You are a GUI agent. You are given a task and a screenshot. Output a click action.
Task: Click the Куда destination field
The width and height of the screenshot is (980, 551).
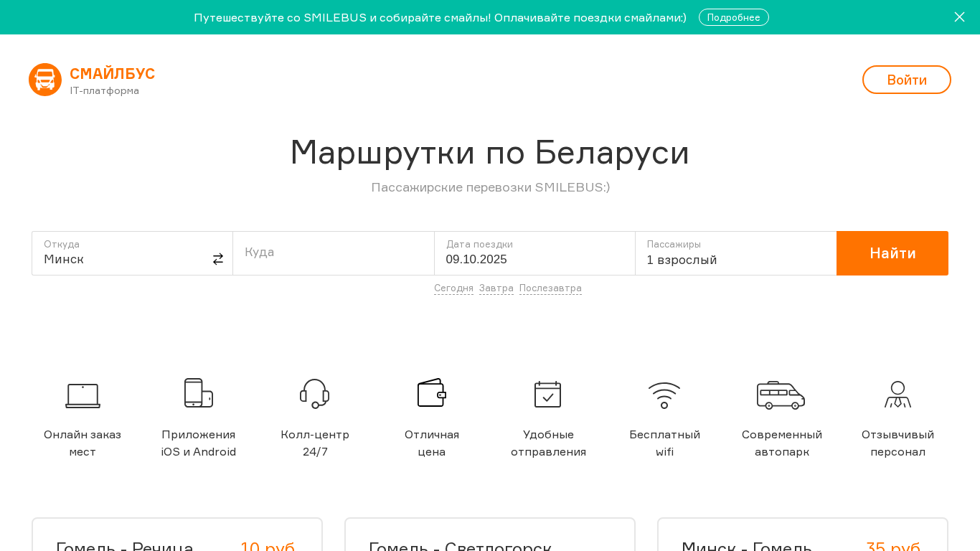(334, 253)
